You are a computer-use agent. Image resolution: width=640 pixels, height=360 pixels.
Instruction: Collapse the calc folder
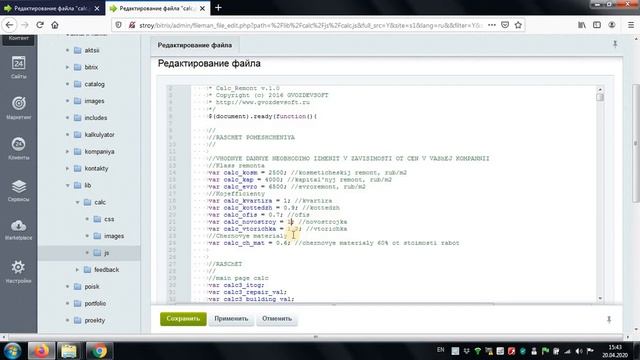pos(77,202)
